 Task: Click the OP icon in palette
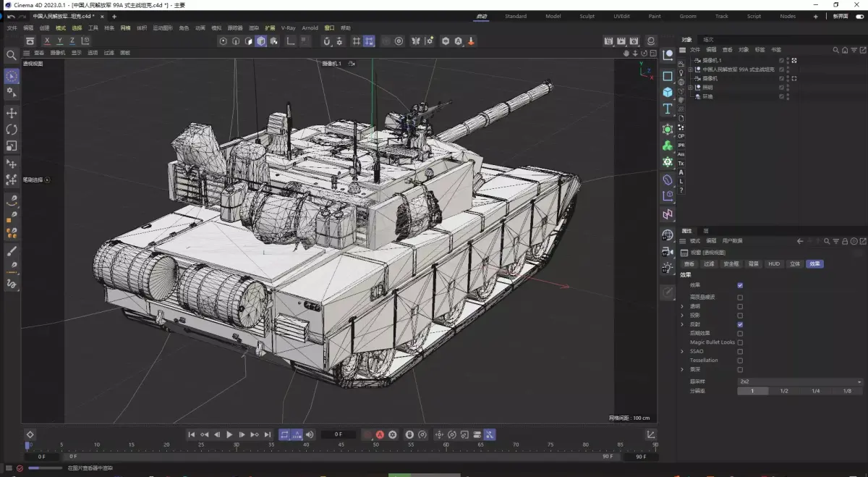coord(681,136)
